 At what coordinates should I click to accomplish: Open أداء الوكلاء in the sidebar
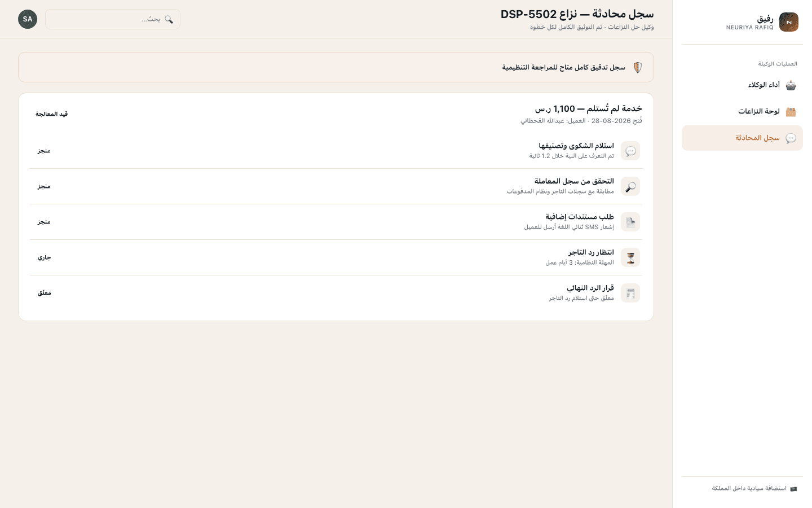742,85
